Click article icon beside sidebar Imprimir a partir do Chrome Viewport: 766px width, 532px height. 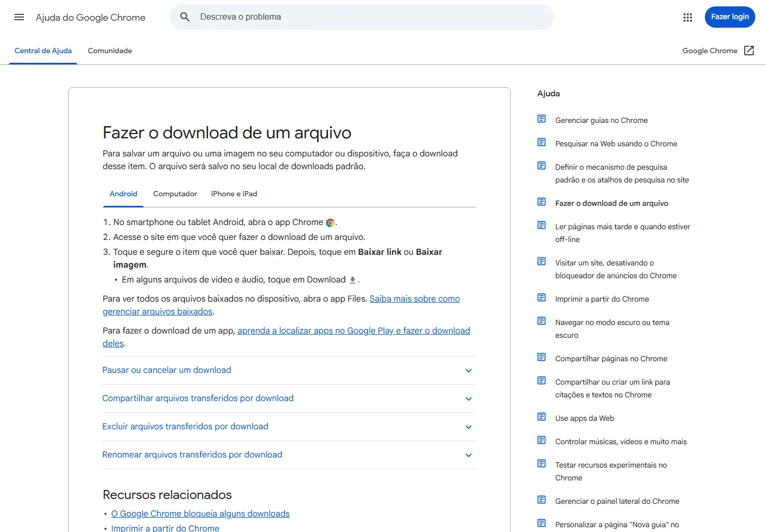point(542,297)
